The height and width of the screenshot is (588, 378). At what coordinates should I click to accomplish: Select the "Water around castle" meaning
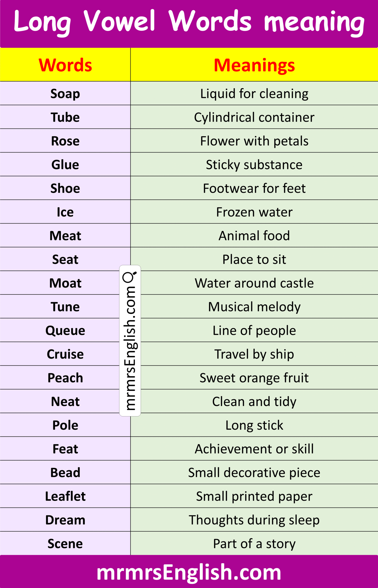(x=254, y=283)
